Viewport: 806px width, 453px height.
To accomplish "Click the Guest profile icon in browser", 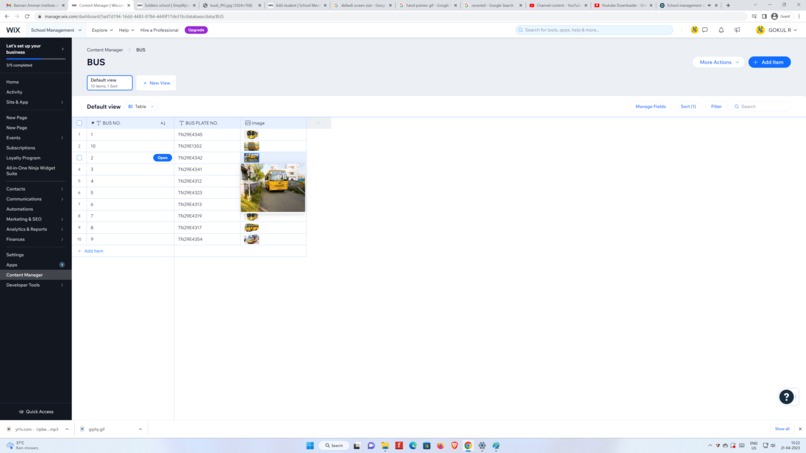I will 780,16.
